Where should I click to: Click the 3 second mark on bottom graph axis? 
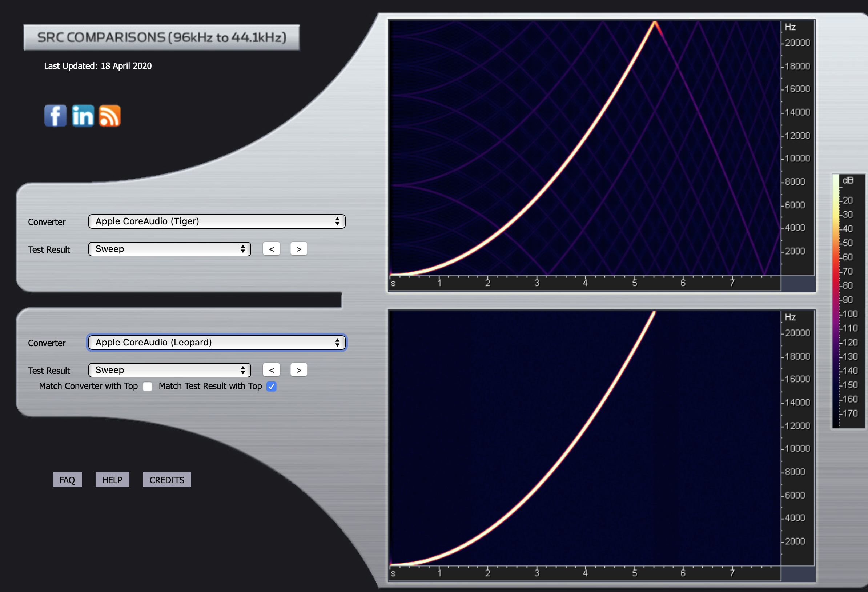(537, 573)
